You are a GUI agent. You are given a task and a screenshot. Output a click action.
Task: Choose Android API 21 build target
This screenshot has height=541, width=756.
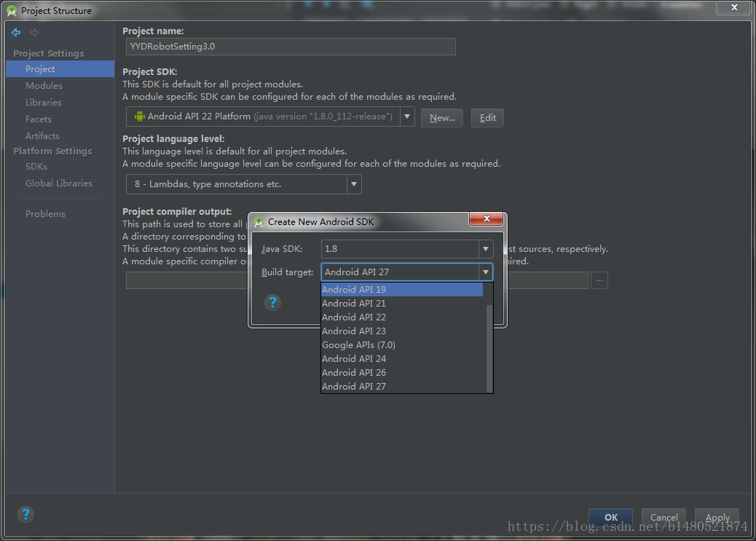pos(402,304)
